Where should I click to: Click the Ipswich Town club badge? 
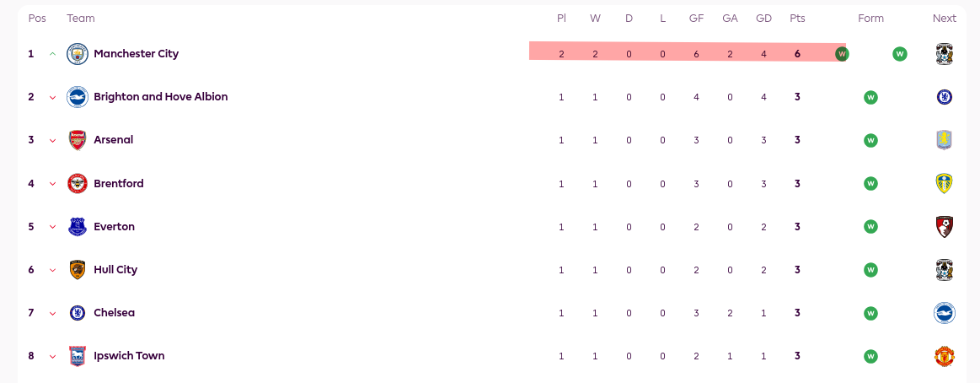tap(78, 356)
